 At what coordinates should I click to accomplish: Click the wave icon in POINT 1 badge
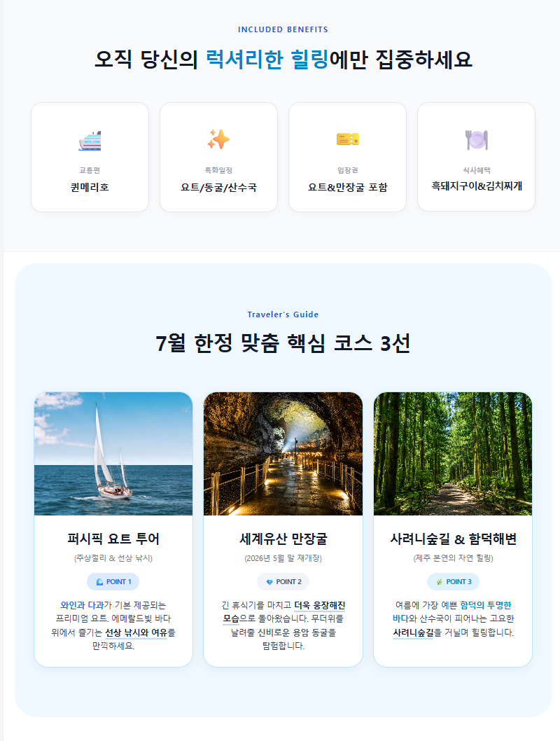[99, 582]
